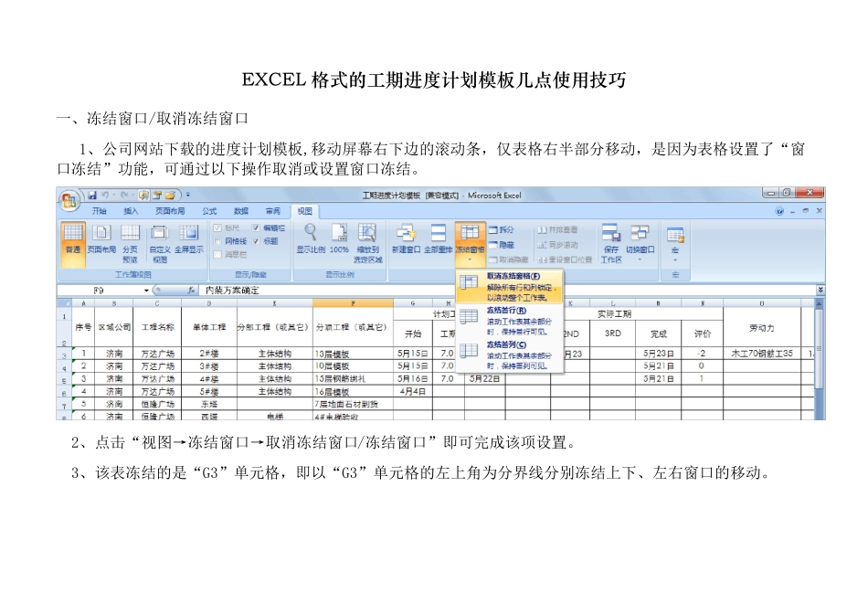Image resolution: width=868 pixels, height=614 pixels.
Task: Click 缩放到选定区域 zoom to selection
Action: [367, 244]
